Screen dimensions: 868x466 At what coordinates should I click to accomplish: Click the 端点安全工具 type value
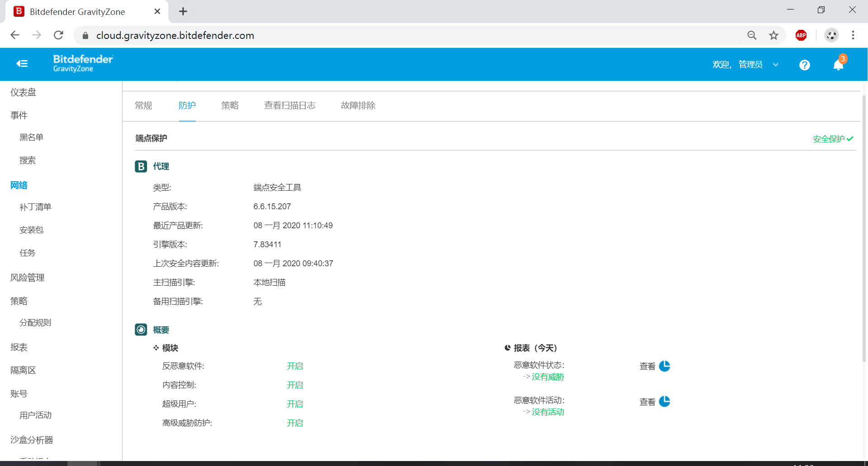pyautogui.click(x=277, y=188)
